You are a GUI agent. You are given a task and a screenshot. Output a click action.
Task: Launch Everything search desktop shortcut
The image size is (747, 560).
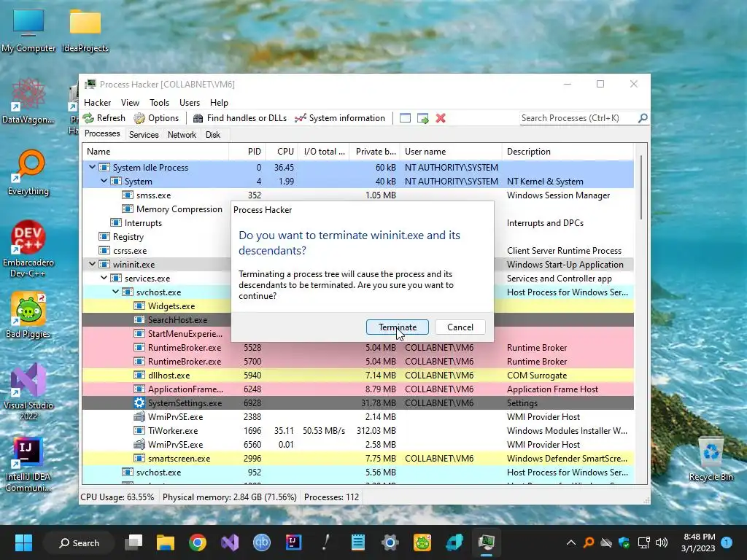coord(28,173)
